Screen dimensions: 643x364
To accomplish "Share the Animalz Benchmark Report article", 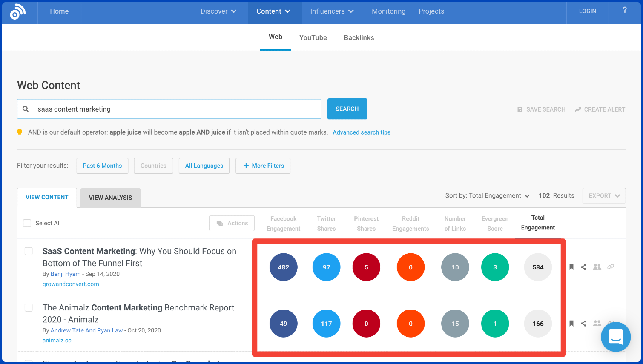I will (583, 324).
